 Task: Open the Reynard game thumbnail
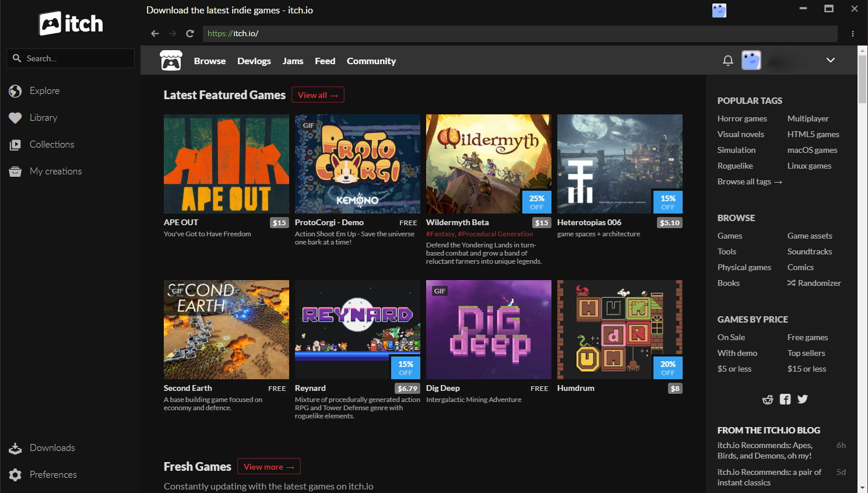coord(357,330)
